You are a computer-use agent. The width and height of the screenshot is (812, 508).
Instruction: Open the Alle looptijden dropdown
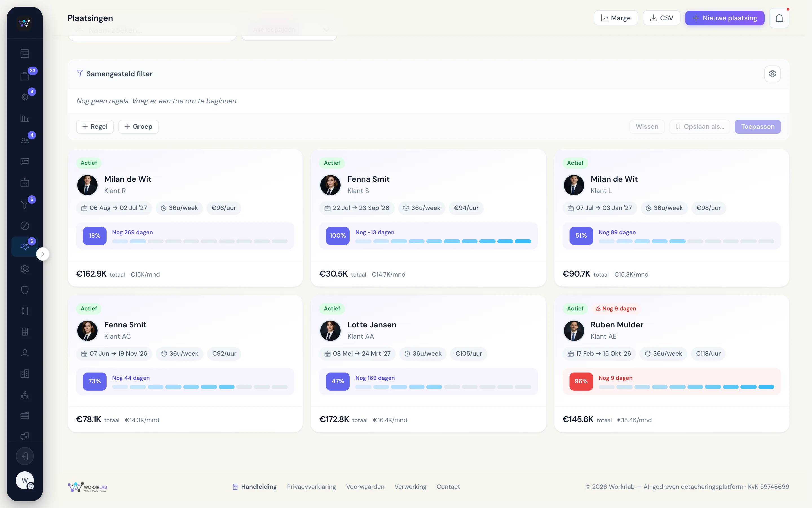(x=289, y=30)
